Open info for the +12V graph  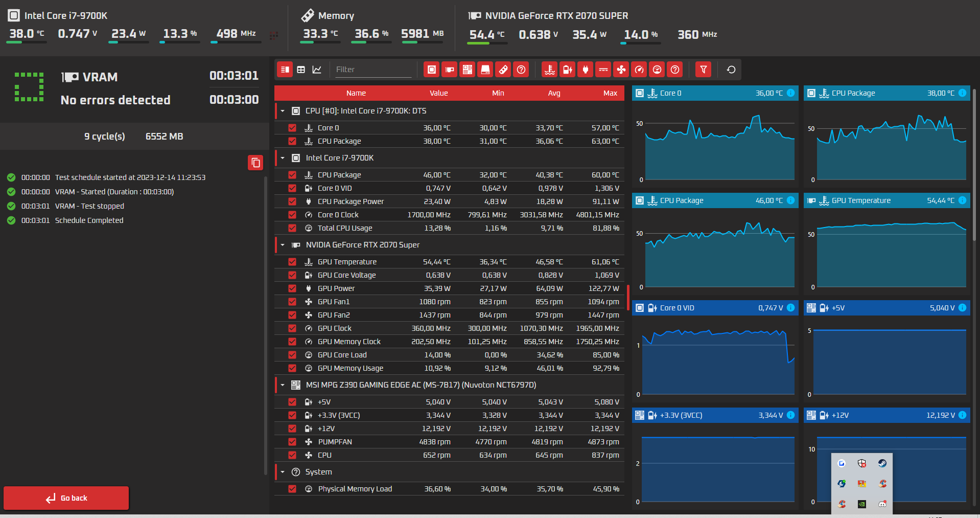click(x=962, y=415)
